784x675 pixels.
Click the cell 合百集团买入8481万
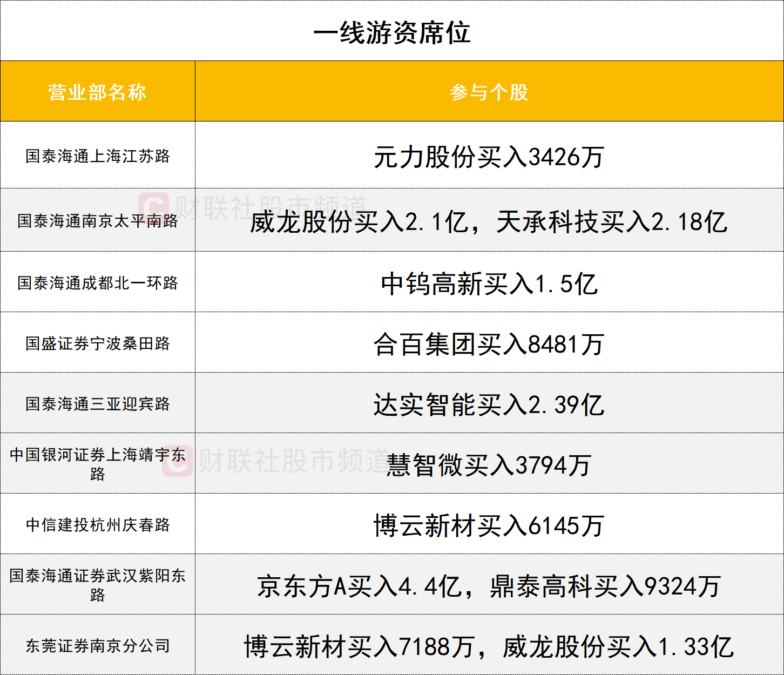[x=489, y=342]
